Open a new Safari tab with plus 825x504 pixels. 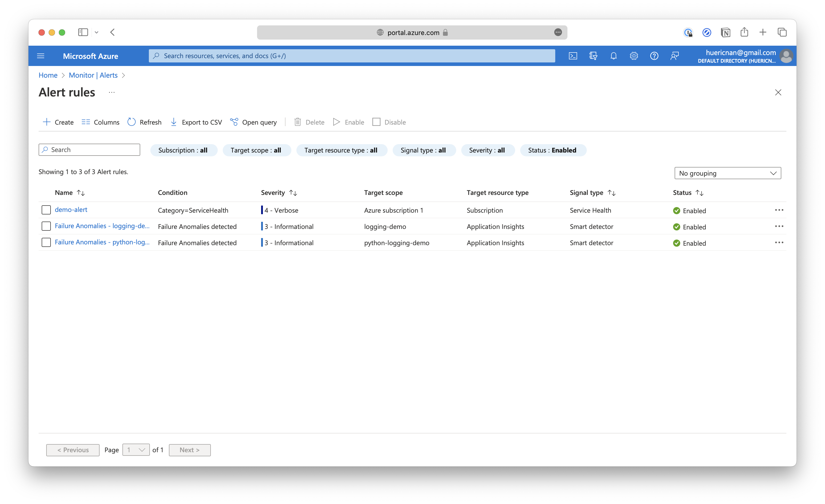coord(763,32)
